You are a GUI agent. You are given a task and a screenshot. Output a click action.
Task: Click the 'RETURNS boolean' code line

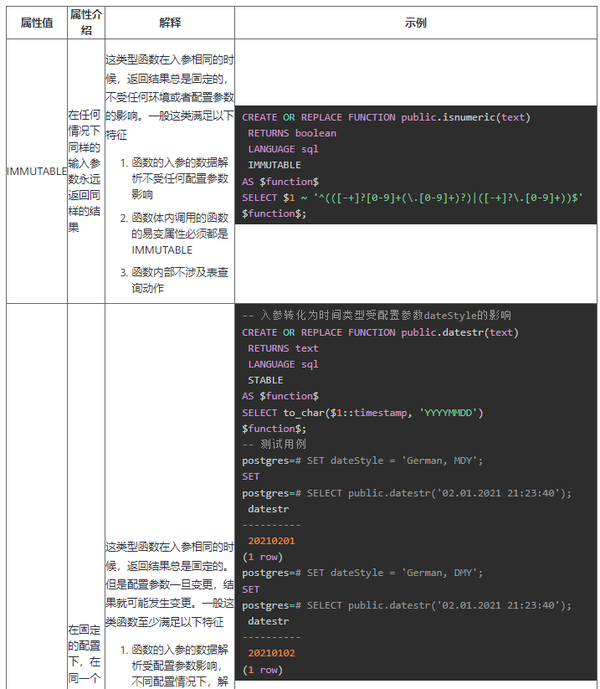pos(292,134)
